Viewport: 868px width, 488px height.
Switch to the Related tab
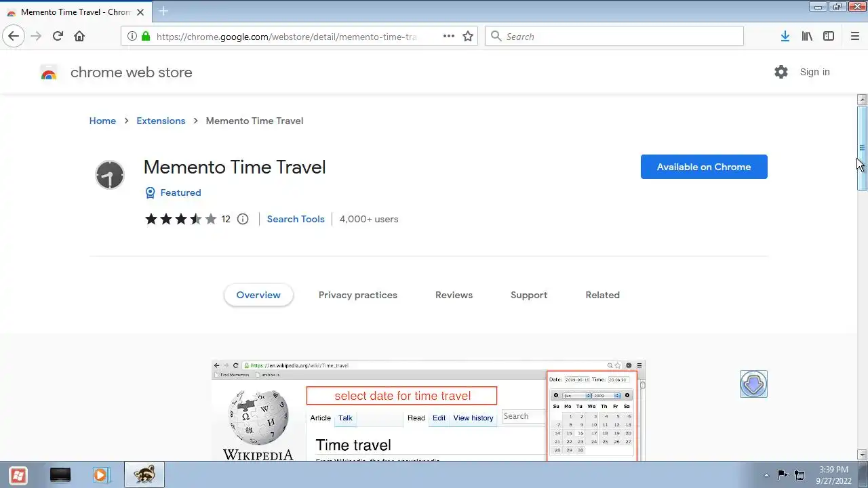coord(602,295)
